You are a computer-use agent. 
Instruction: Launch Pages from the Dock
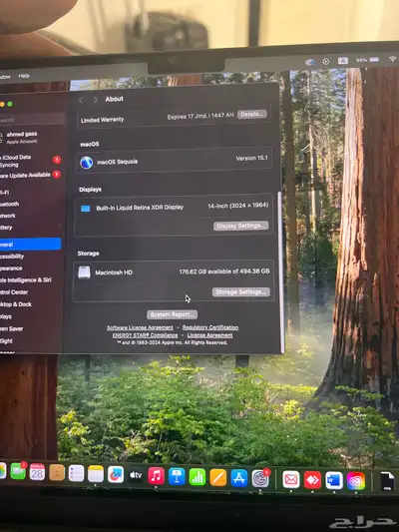pos(218,478)
